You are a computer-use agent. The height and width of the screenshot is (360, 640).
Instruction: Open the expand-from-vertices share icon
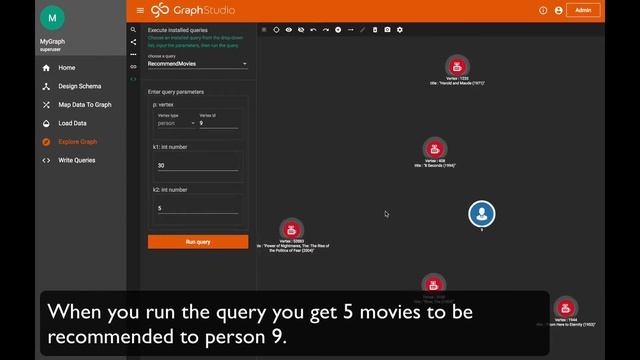point(133,42)
